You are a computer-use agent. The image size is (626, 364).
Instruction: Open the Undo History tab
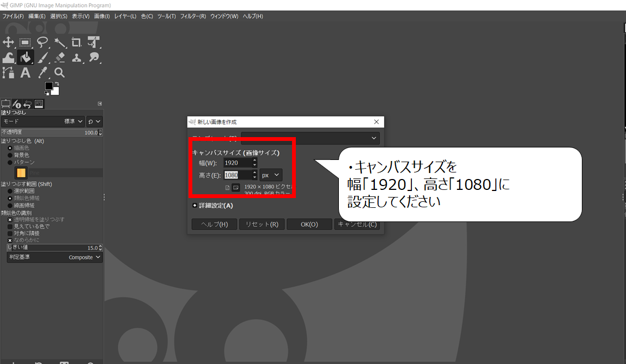tap(28, 104)
